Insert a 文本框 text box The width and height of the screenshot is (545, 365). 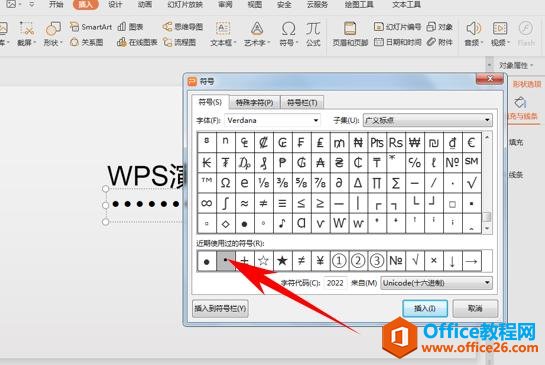coord(222,34)
